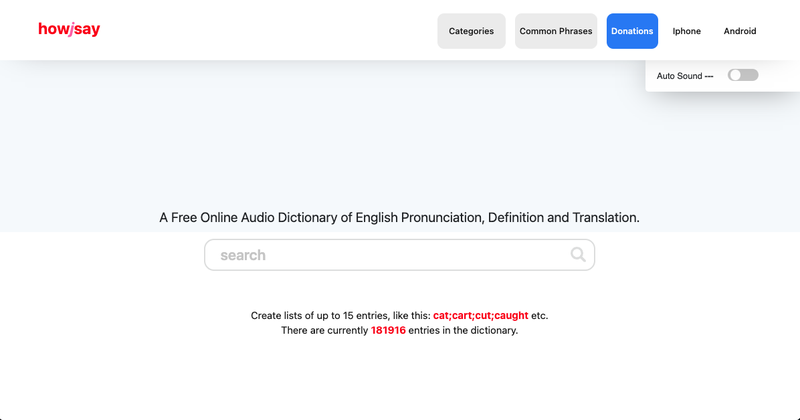
Task: Click the red 181916 entries count
Action: [388, 330]
